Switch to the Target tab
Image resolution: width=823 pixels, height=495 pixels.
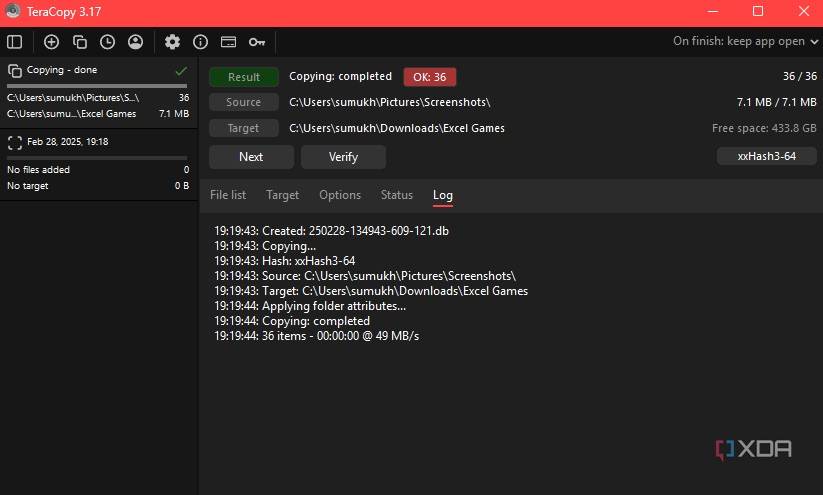coord(282,195)
